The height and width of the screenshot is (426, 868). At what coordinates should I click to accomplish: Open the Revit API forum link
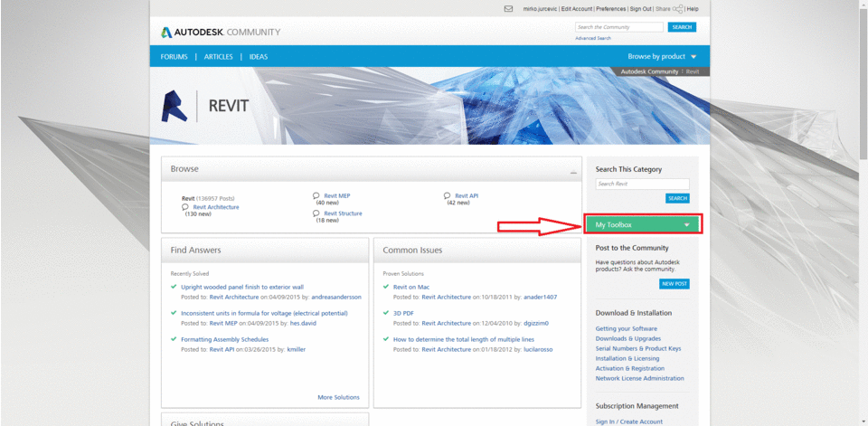467,196
